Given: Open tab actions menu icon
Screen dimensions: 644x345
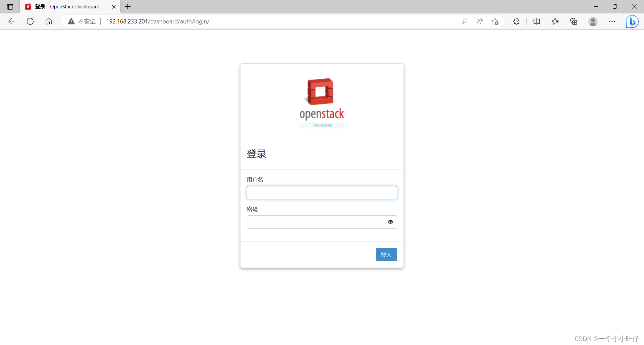Looking at the screenshot, I should coord(10,7).
